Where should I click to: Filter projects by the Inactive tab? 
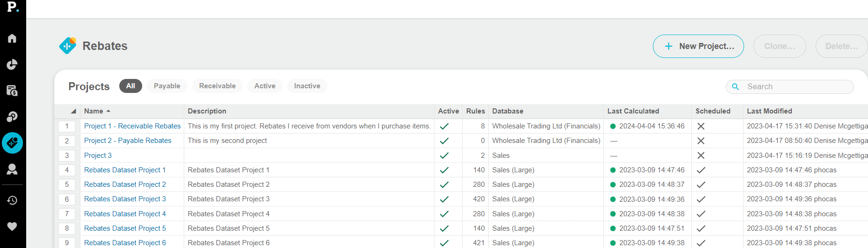307,86
